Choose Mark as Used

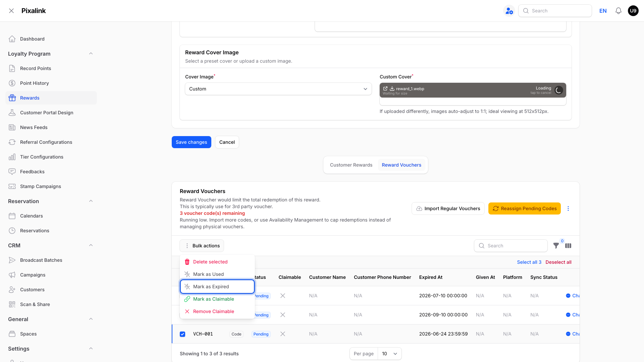[217, 274]
